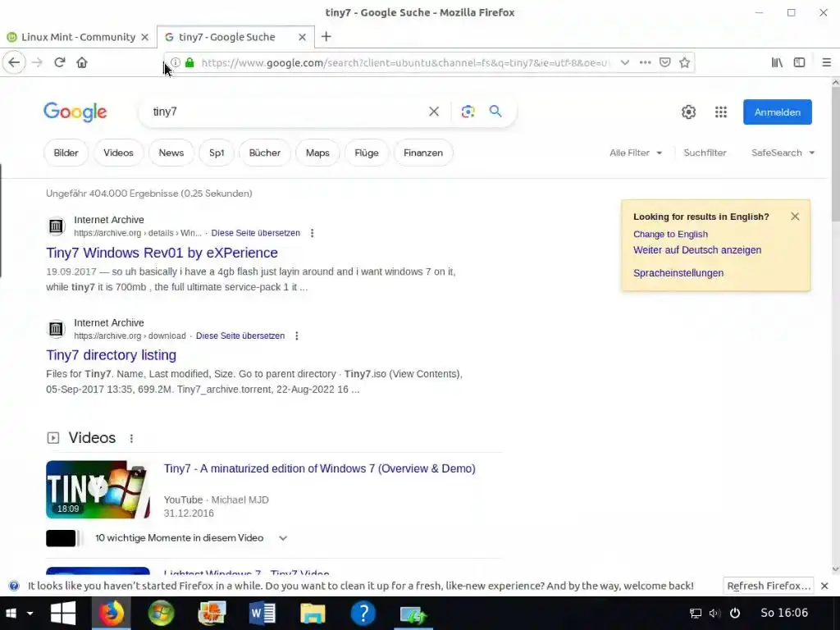Expand the Alle Filter dropdown
Screen dimensions: 840x630
636,153
